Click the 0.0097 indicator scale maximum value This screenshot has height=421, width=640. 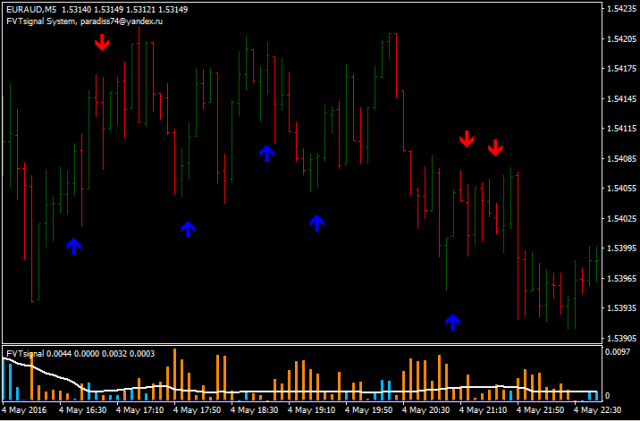pyautogui.click(x=618, y=352)
